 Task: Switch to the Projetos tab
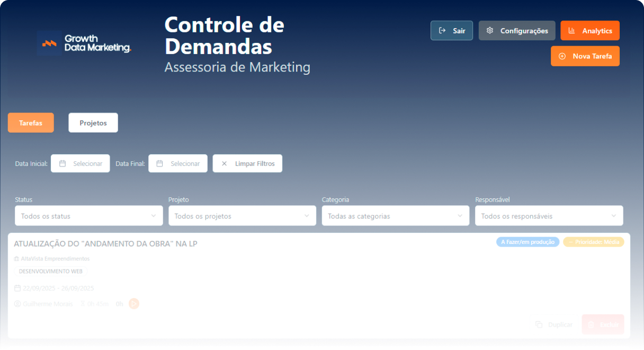[x=93, y=122]
